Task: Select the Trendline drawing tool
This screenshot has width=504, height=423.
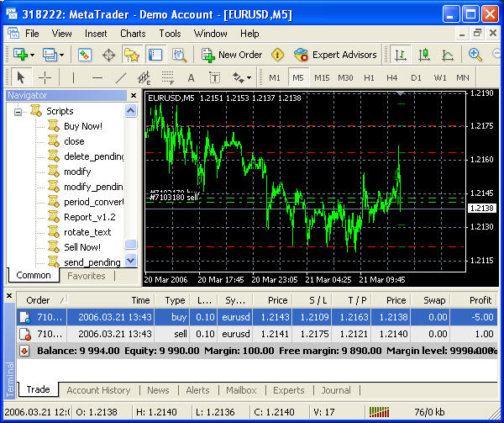Action: coord(121,77)
